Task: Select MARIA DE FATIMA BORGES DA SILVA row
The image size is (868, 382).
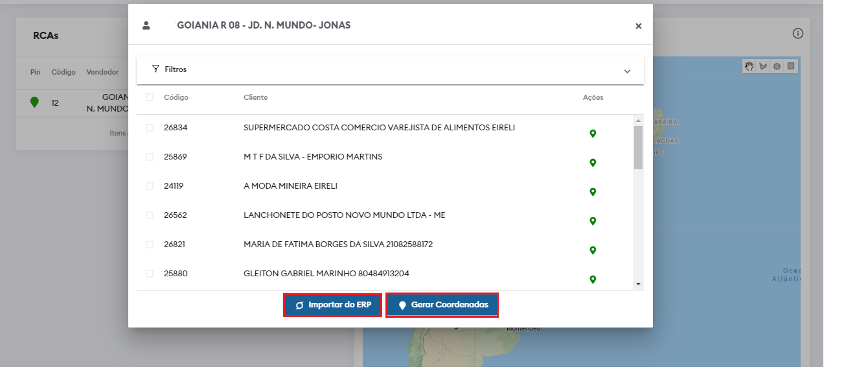Action: [338, 245]
